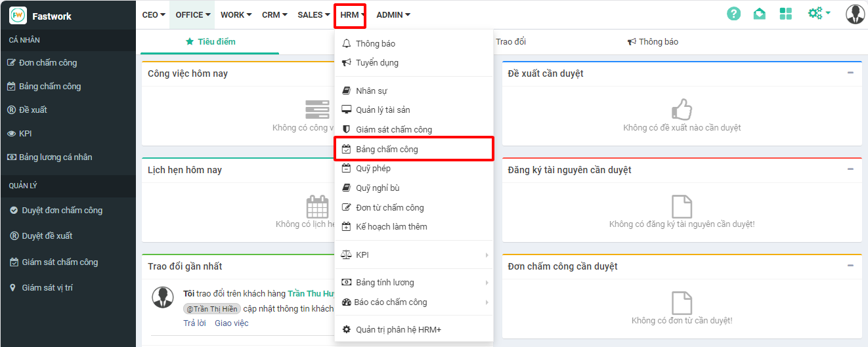
Task: Expand the CEO dropdown menu
Action: pyautogui.click(x=154, y=15)
